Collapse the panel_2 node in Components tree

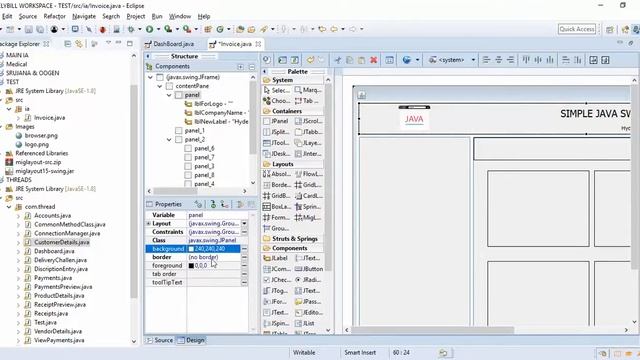[169, 140]
